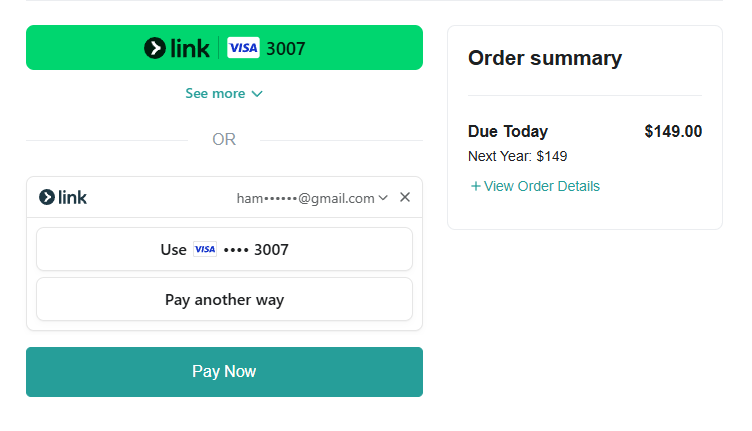The width and height of the screenshot is (752, 431).
Task: Click the Next Year: $149 text
Action: click(x=517, y=156)
